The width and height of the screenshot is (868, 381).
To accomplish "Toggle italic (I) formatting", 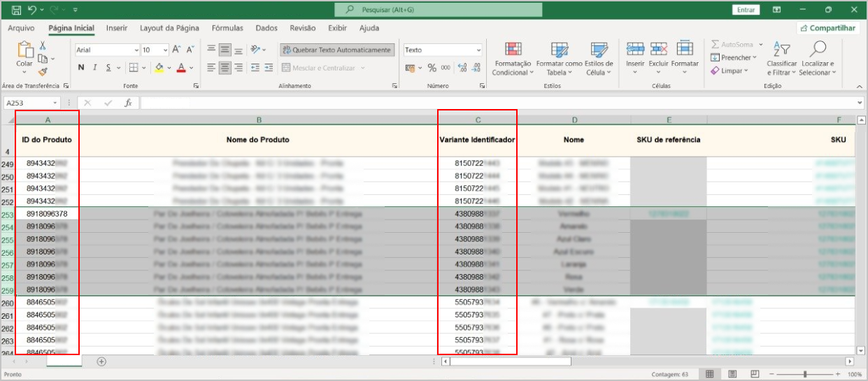I will (95, 68).
